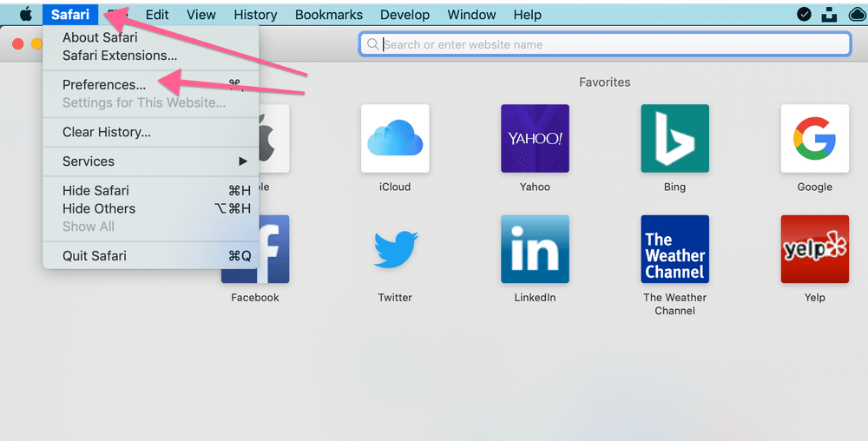Open the Bookmarks menu
This screenshot has height=441, width=868.
click(329, 15)
